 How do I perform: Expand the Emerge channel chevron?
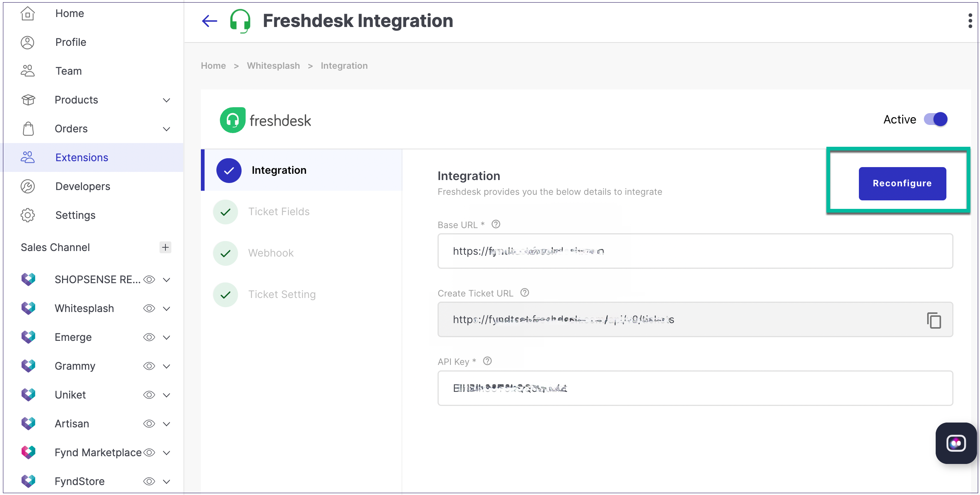[166, 337]
